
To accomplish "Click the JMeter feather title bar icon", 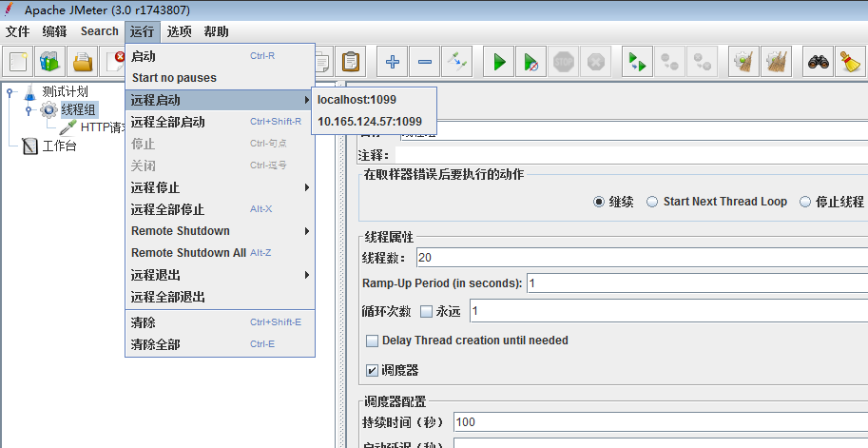I will (x=9, y=10).
